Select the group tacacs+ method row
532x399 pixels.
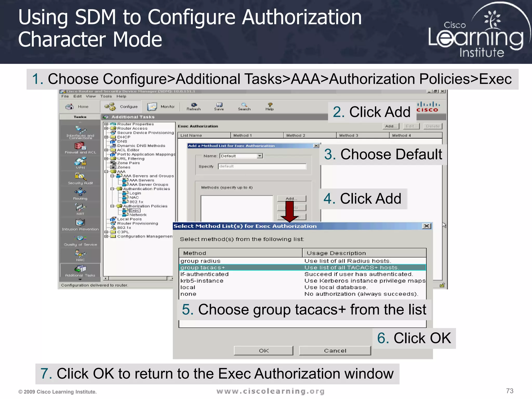[303, 268]
